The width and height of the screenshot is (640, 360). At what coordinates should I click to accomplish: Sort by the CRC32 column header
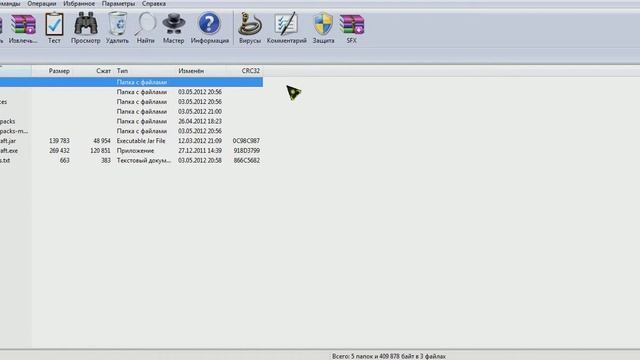(x=251, y=71)
